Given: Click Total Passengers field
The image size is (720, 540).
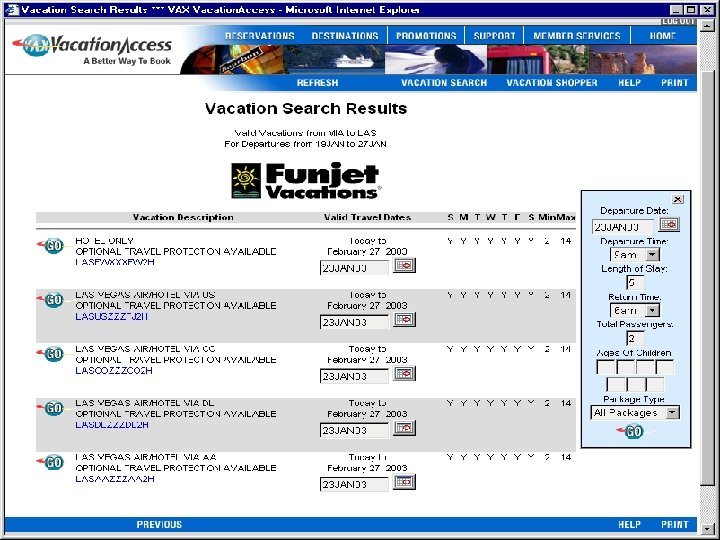Looking at the screenshot, I should pyautogui.click(x=635, y=338).
